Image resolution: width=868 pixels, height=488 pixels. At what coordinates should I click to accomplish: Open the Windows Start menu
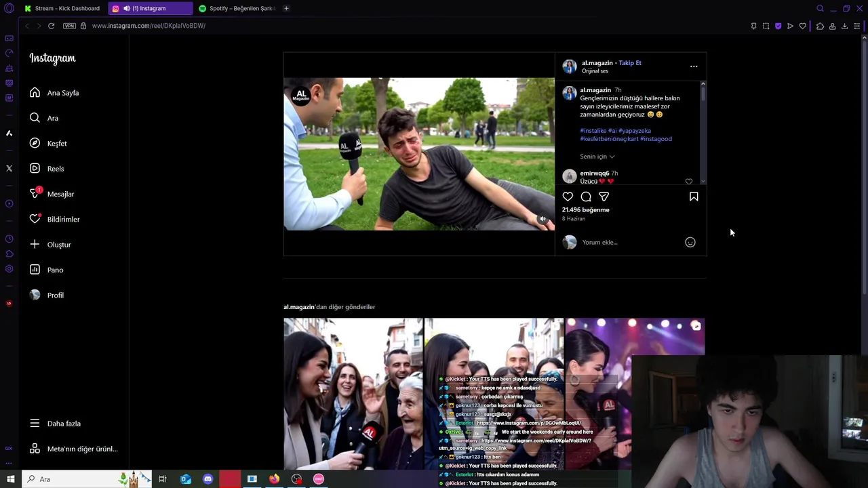[x=10, y=479]
